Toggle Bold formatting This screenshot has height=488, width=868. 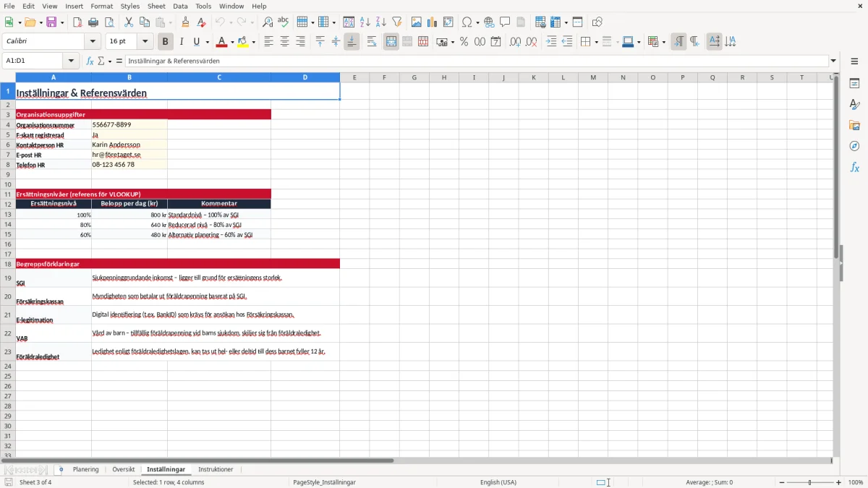pyautogui.click(x=166, y=42)
